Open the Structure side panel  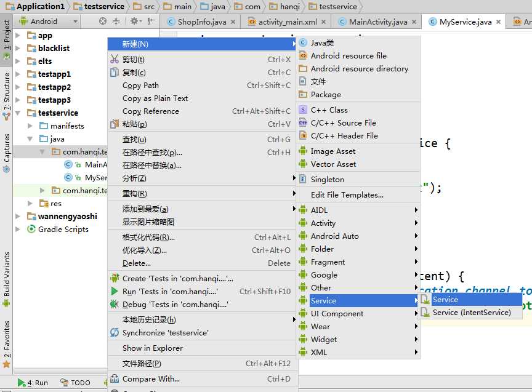tap(6, 96)
